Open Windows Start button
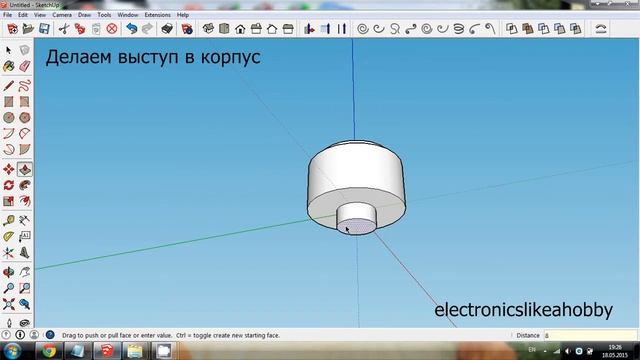 (x=12, y=351)
